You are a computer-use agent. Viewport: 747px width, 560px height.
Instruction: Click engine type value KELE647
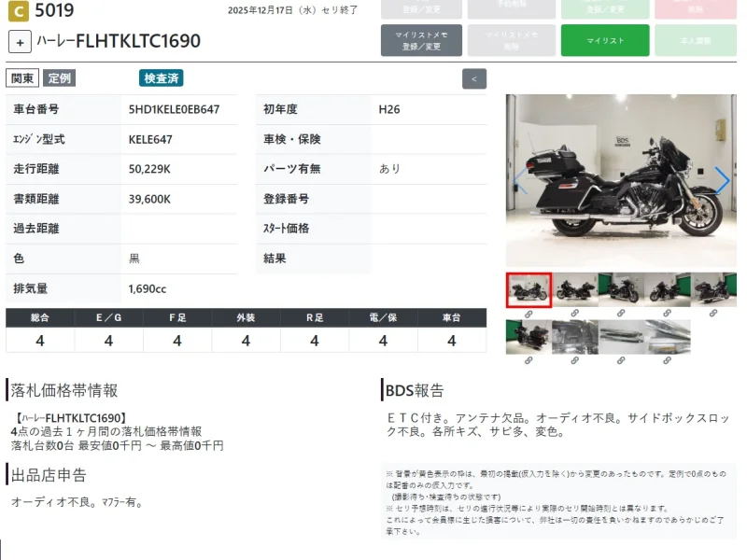[150, 139]
